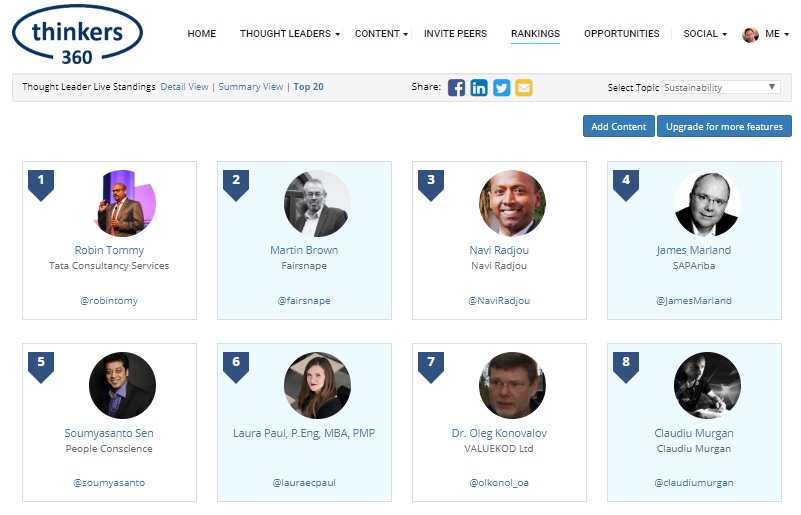Click the rank 3 badge
801x515 pixels.
point(431,185)
